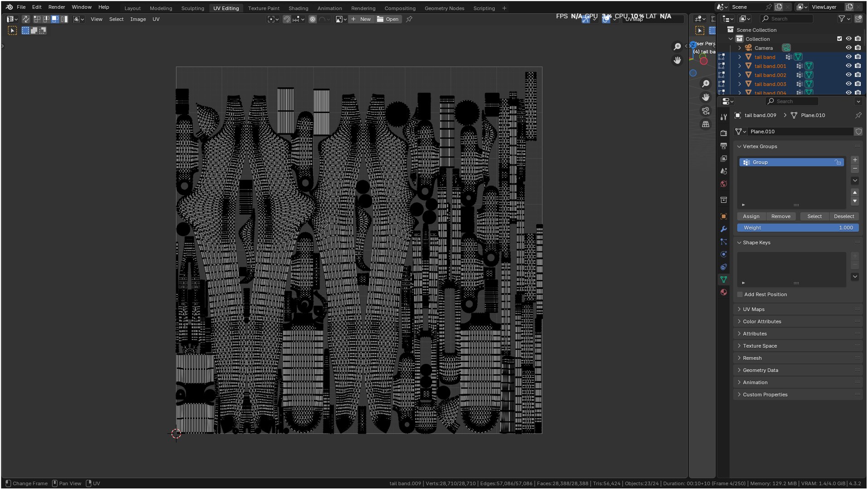Screen dimensions: 868x490
Task: Toggle Add Rest Position checkbox
Action: click(x=740, y=294)
